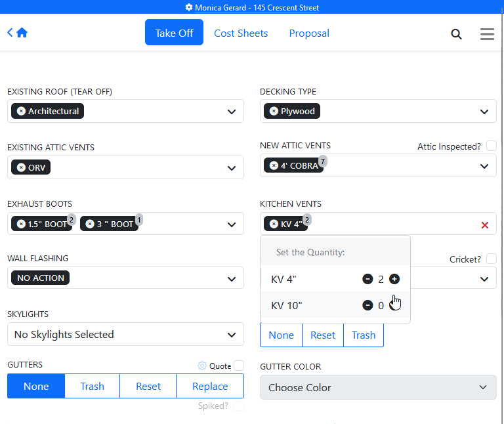Decrease KV 10" quantity with minus icon

pos(367,305)
